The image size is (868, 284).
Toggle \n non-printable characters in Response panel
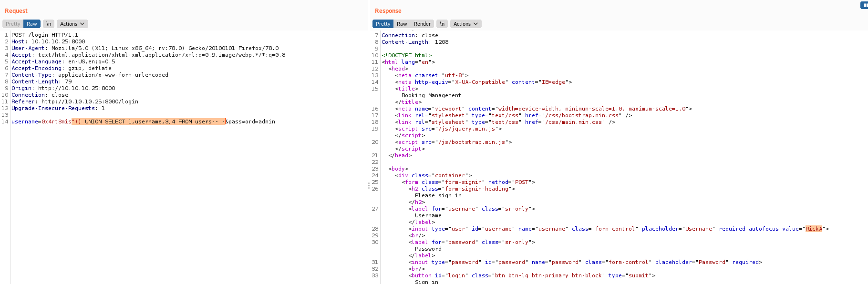click(x=442, y=24)
